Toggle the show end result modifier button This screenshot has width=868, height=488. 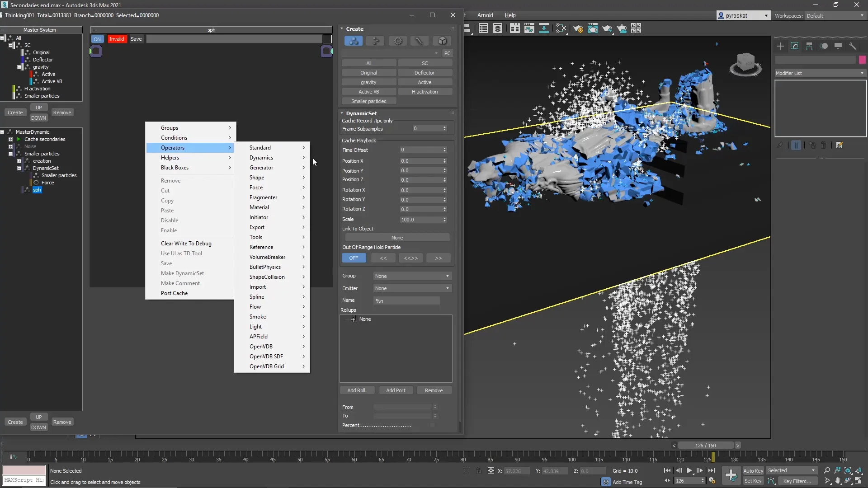tap(797, 145)
